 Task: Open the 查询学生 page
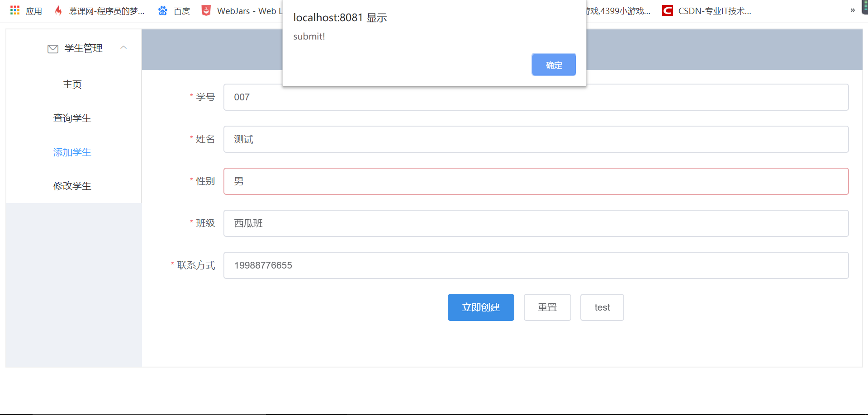(72, 118)
